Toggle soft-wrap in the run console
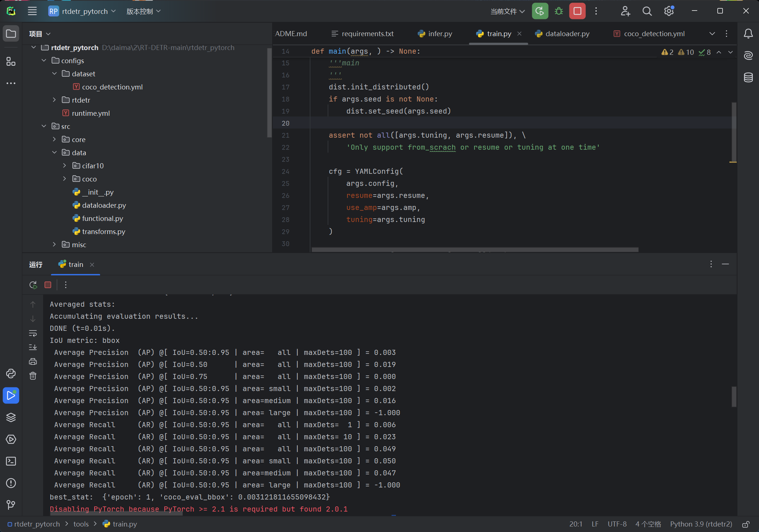 pyautogui.click(x=33, y=333)
